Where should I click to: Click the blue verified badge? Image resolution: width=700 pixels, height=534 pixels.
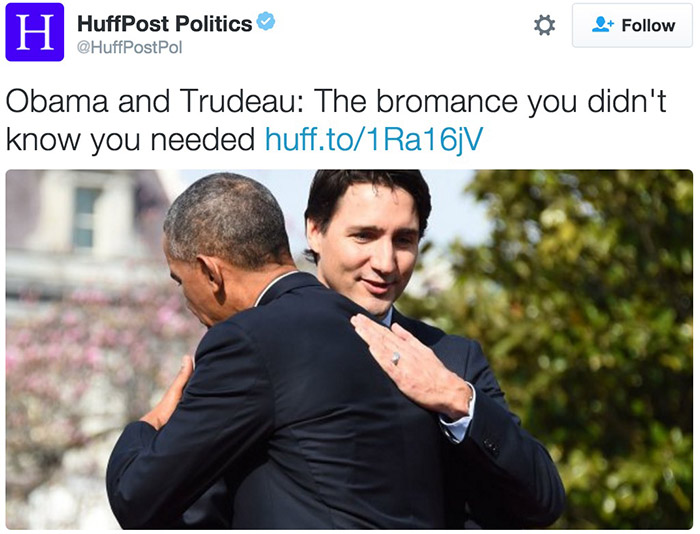pos(266,22)
